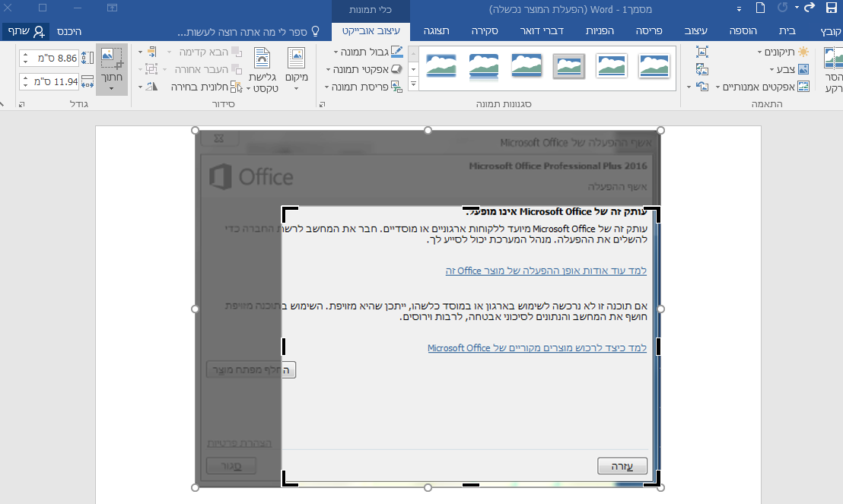Click the Compress Pictures icon

point(702,52)
